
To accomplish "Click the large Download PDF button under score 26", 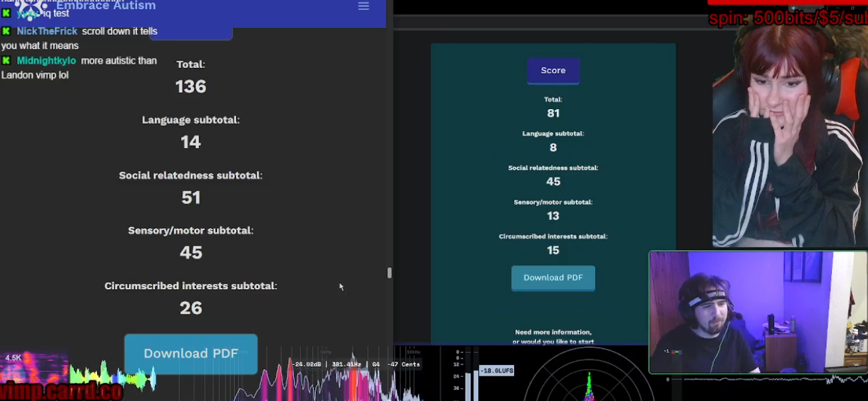I will [x=191, y=354].
